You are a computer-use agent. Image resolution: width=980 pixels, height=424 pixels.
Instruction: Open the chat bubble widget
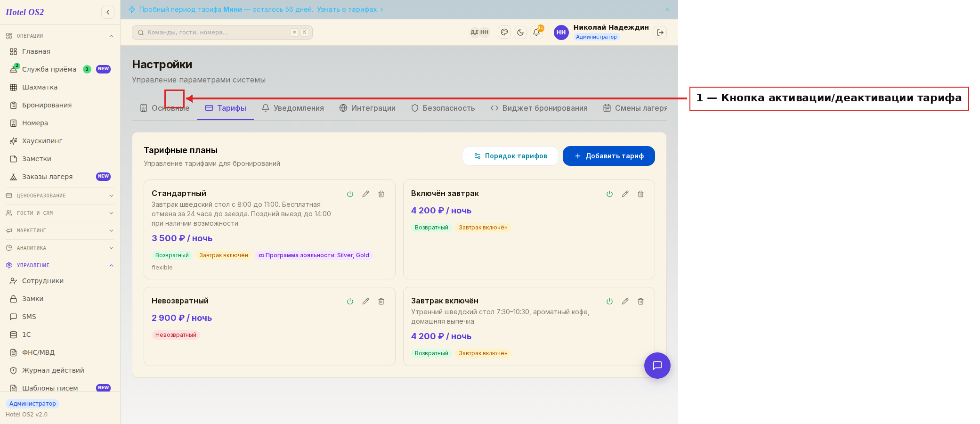(657, 366)
